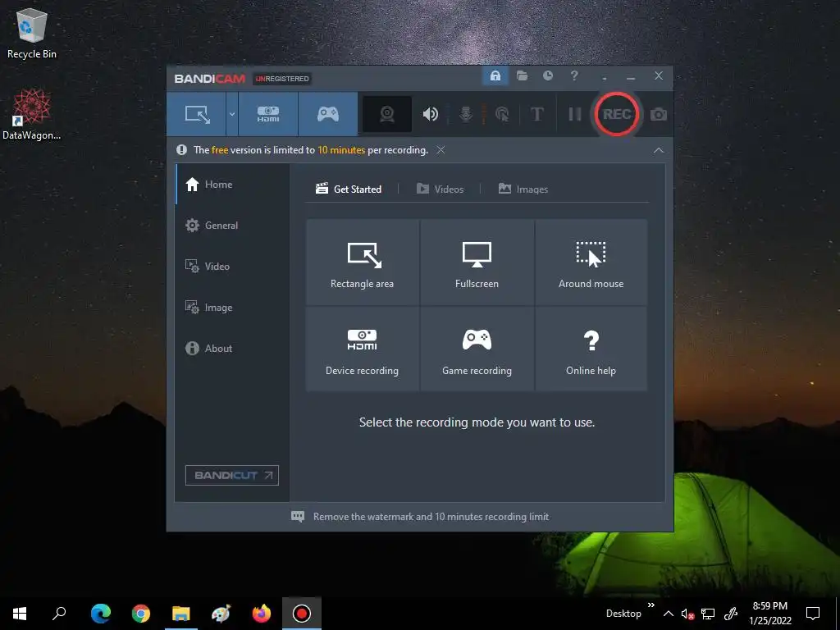840x630 pixels.
Task: Open the Recycle Bin desktop icon
Action: coord(32,34)
